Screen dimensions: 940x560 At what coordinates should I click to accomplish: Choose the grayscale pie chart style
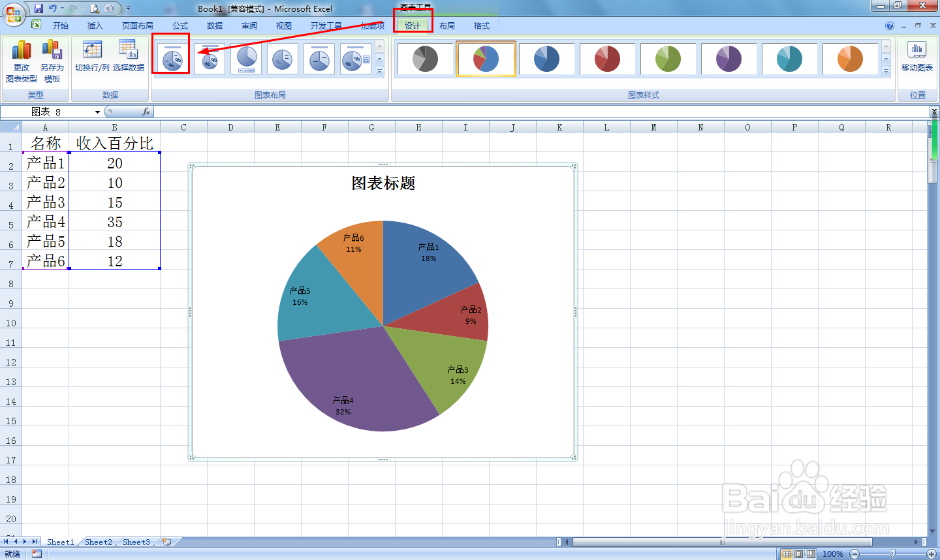pyautogui.click(x=425, y=59)
